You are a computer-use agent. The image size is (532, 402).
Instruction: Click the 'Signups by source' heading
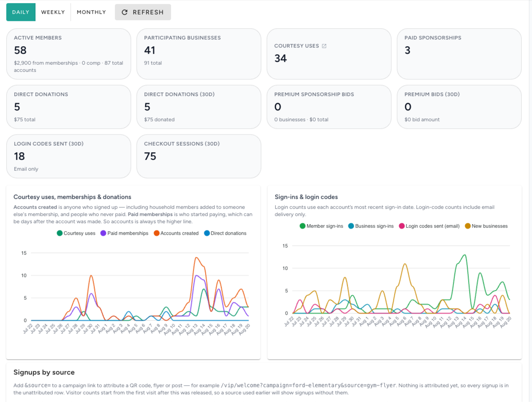[x=44, y=372]
